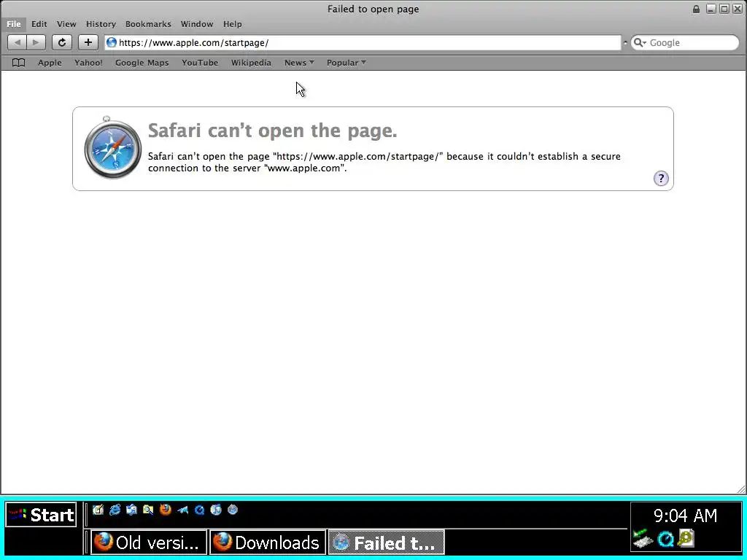Image resolution: width=747 pixels, height=560 pixels.
Task: Open the File menu
Action: point(13,24)
